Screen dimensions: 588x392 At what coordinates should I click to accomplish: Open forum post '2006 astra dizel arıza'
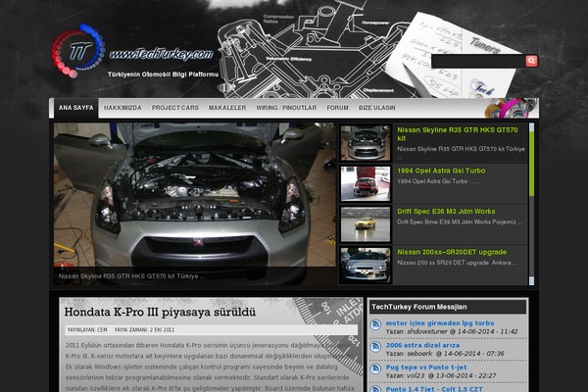coord(422,345)
